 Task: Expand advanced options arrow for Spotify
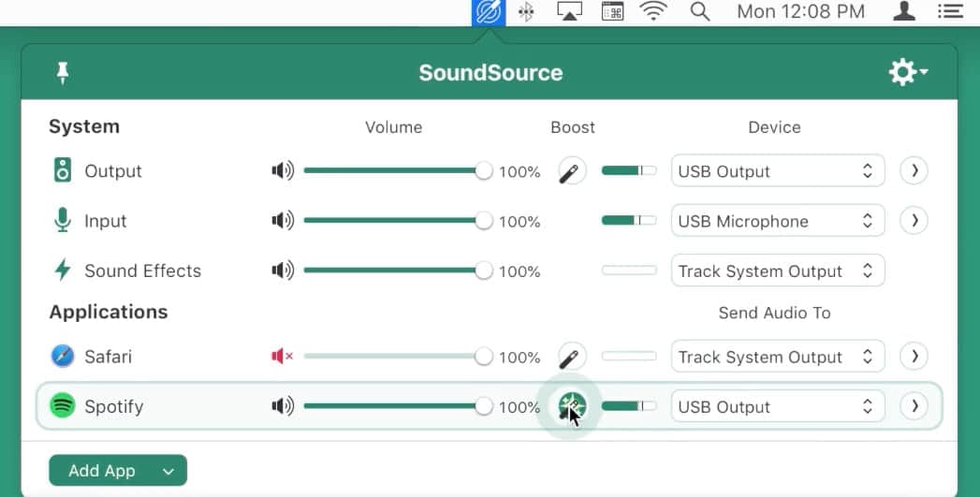tap(914, 406)
